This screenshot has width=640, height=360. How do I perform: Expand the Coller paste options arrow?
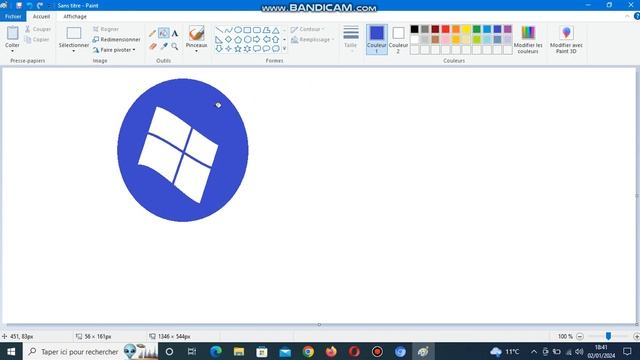coord(12,51)
